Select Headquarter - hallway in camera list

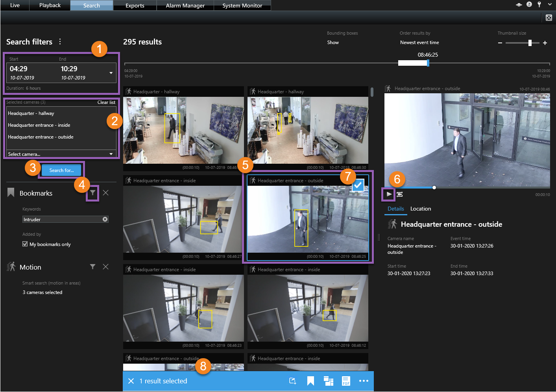(x=31, y=113)
